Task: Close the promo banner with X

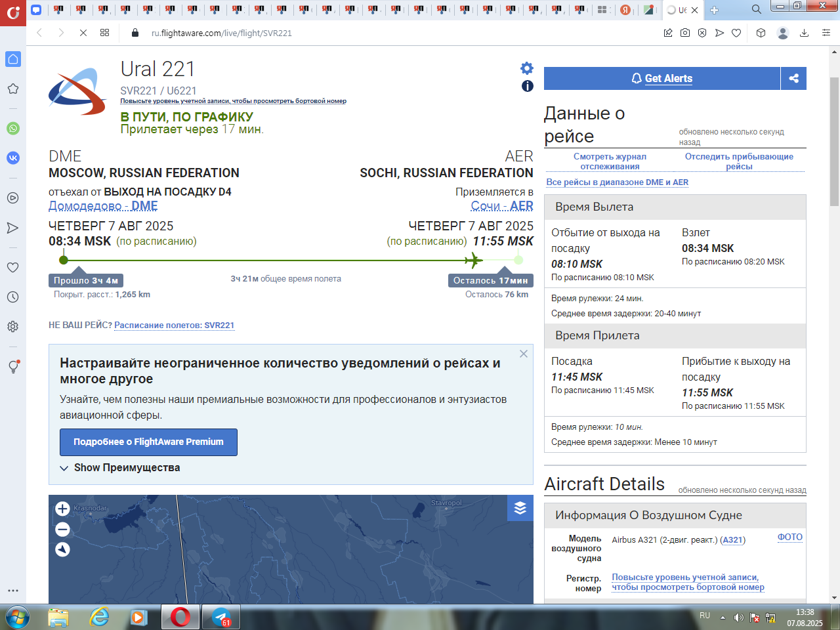Action: pos(524,354)
